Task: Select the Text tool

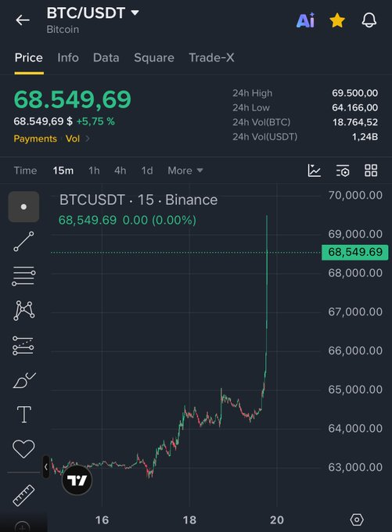Action: point(23,415)
